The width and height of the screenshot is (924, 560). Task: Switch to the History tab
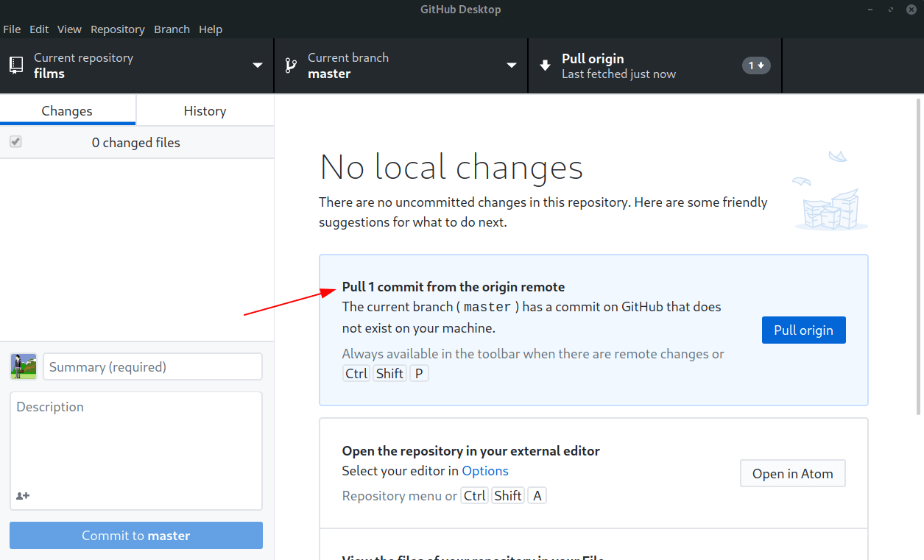[x=205, y=110]
